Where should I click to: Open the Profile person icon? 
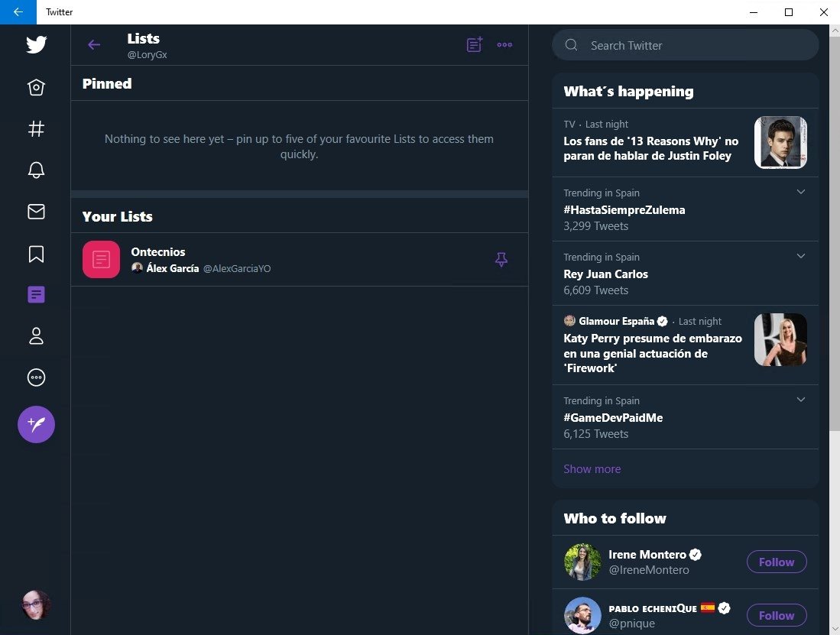(x=36, y=336)
